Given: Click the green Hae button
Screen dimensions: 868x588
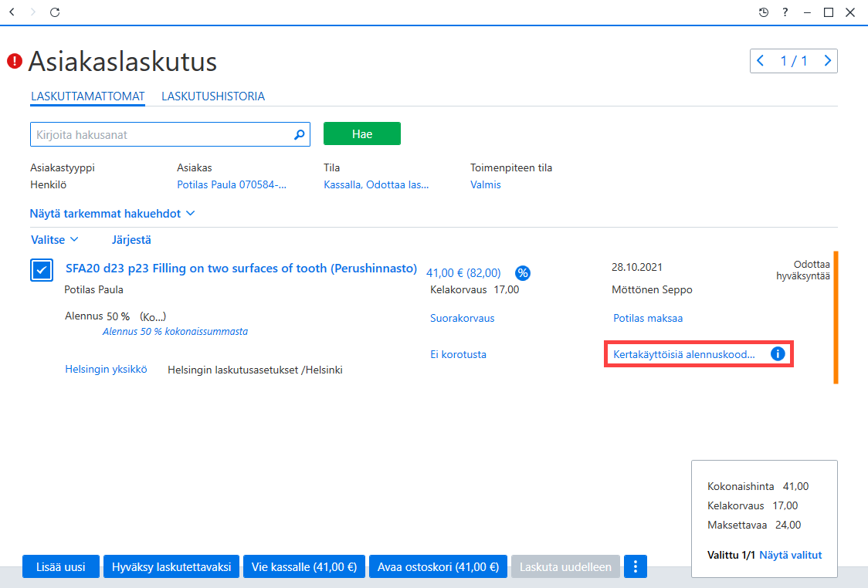Looking at the screenshot, I should (362, 133).
